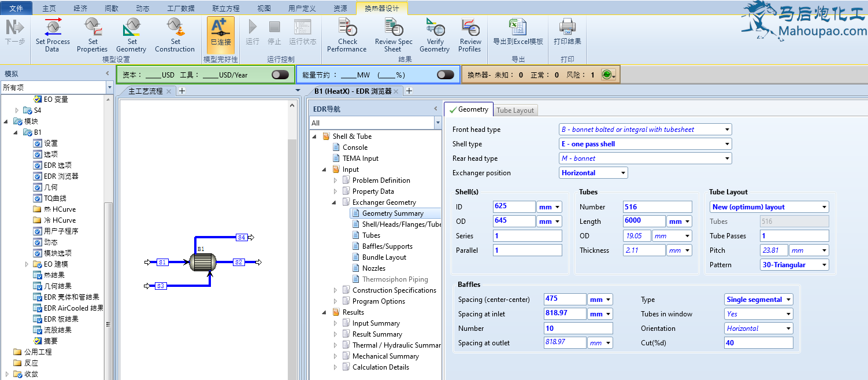Toggle the 能量节约 energy savings switch
This screenshot has height=380, width=868.
pyautogui.click(x=446, y=75)
